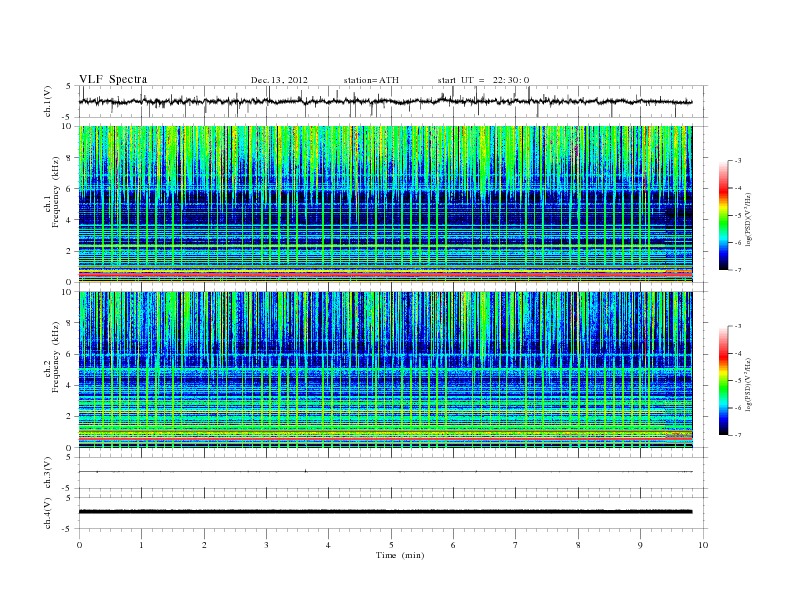Click time axis tick label "8"

578,545
